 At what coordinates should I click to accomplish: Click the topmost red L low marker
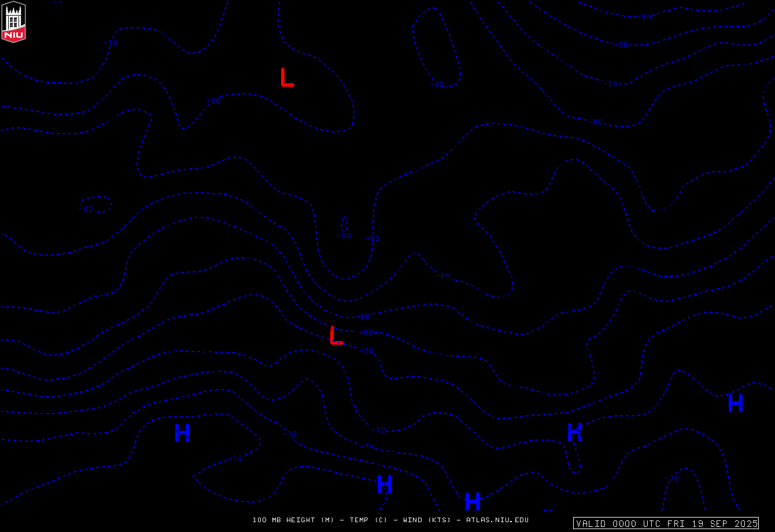(287, 77)
